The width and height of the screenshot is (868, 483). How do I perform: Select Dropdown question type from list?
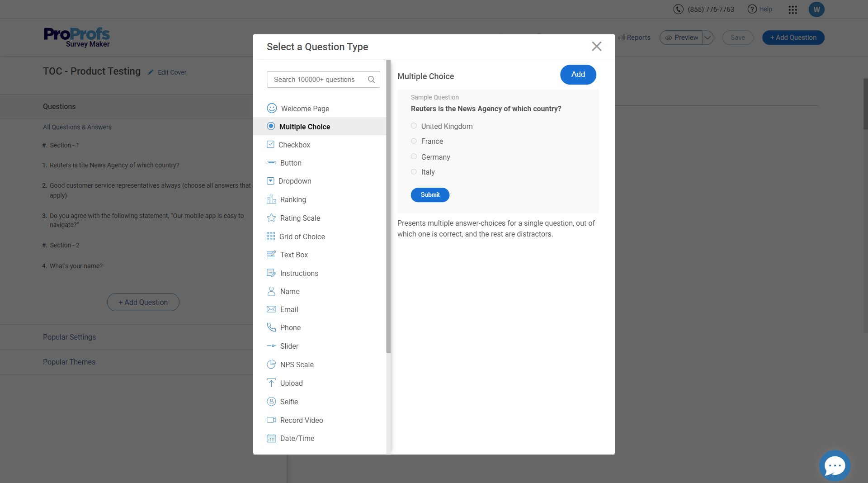[294, 181]
